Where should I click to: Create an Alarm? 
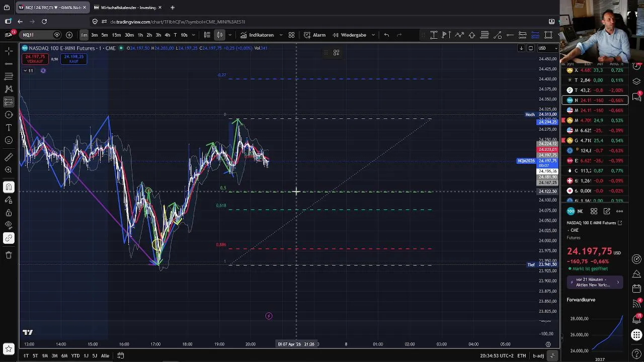pos(315,35)
